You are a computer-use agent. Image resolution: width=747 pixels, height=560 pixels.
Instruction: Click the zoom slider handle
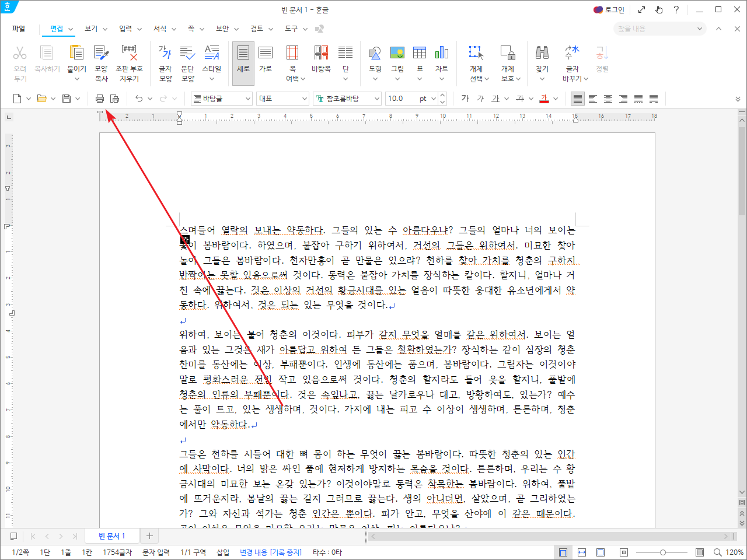[x=663, y=552]
